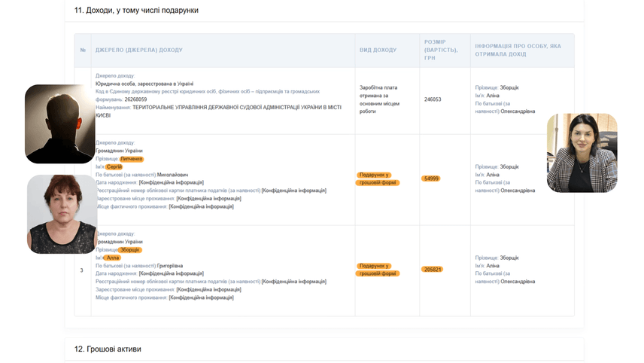The height and width of the screenshot is (363, 644).
Task: Click the highlighted name 'Алла'
Action: click(x=113, y=258)
